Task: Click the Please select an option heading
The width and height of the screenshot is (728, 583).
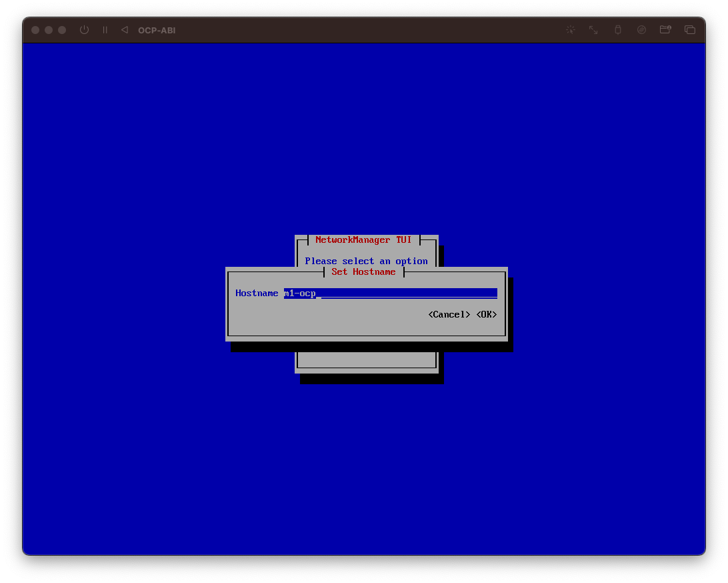Action: [366, 261]
